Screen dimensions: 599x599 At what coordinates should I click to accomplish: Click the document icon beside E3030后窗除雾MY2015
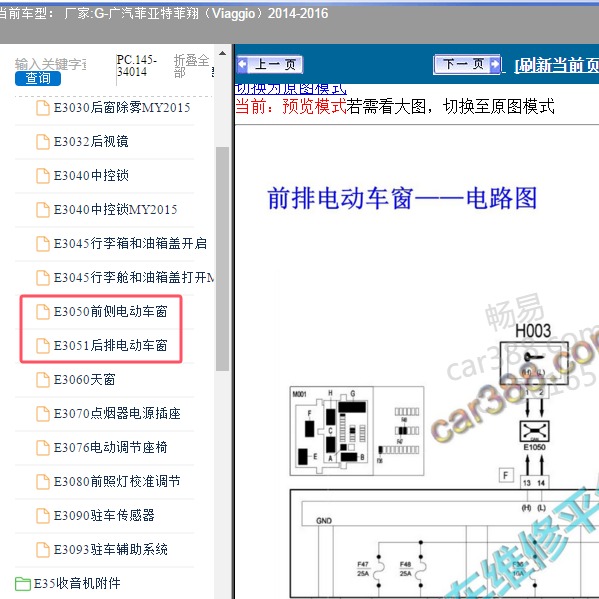(43, 108)
